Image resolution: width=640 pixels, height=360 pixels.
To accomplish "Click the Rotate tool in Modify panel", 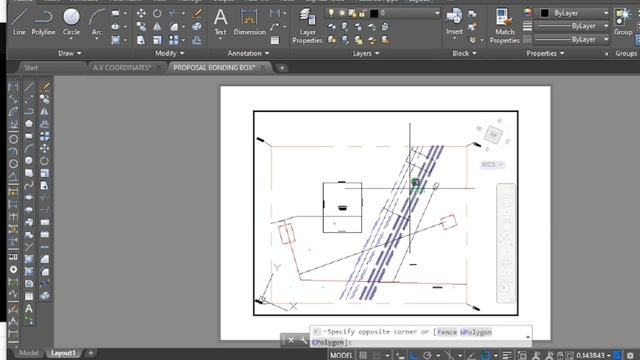I will (x=157, y=13).
